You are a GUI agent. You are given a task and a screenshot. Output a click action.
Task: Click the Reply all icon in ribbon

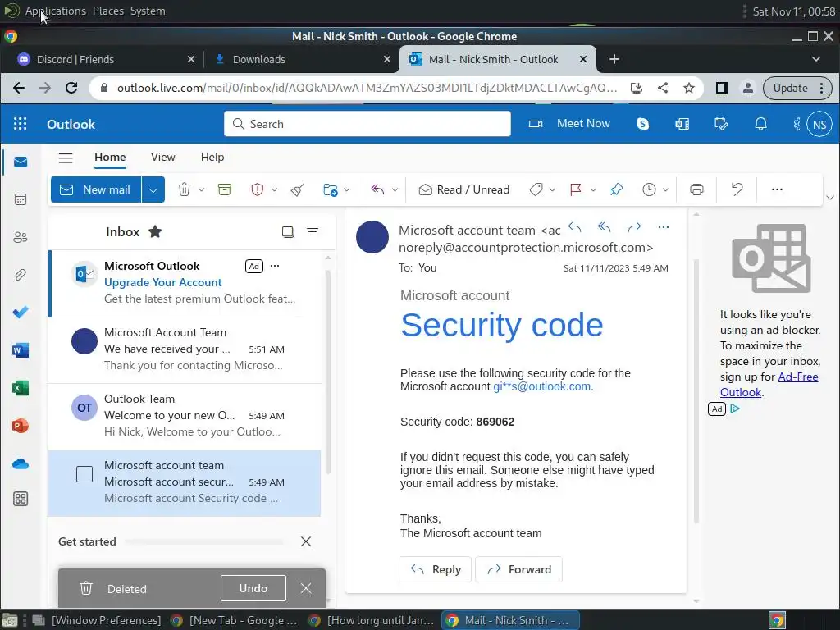click(377, 189)
